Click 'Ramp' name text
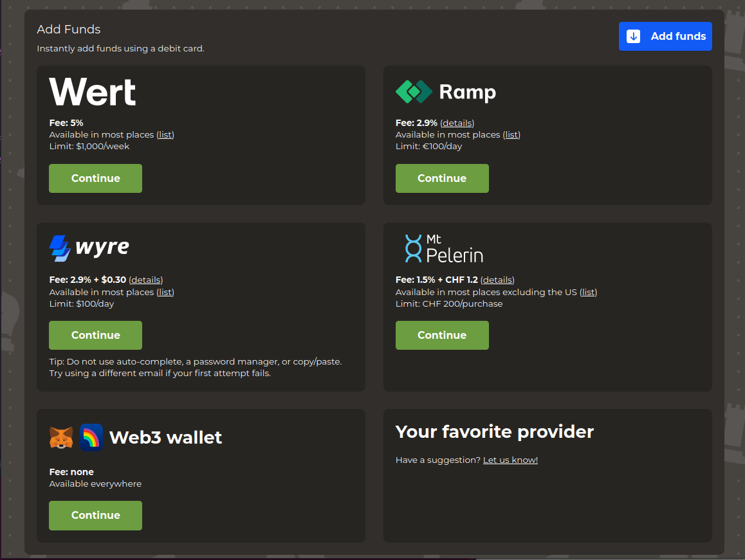The height and width of the screenshot is (560, 745). pyautogui.click(x=468, y=92)
